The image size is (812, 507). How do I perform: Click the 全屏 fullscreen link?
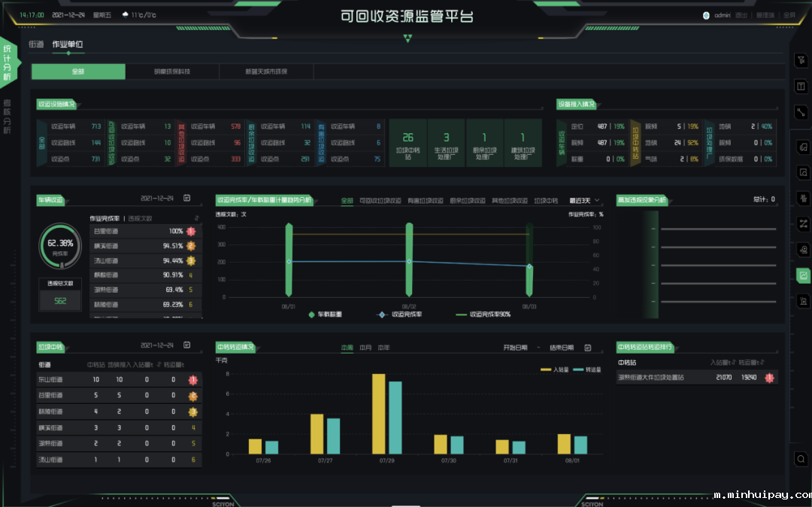click(x=789, y=15)
